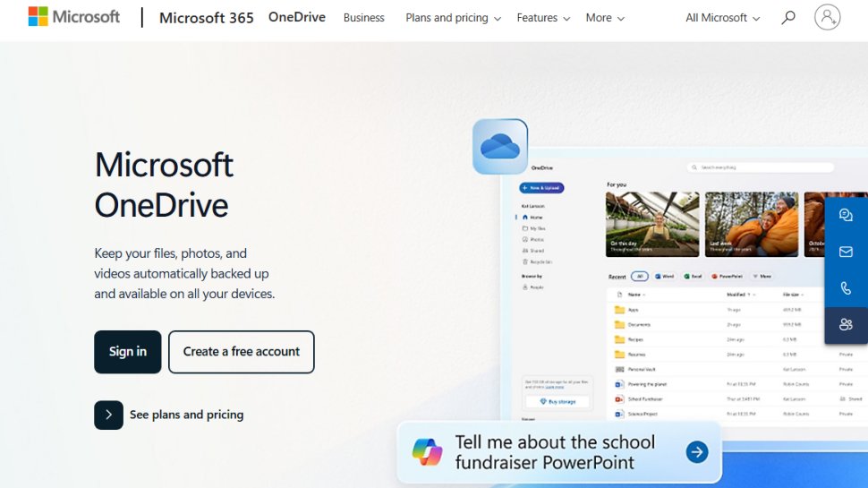Open the search magnifier icon
Image resolution: width=868 pixels, height=488 pixels.
[x=787, y=18]
